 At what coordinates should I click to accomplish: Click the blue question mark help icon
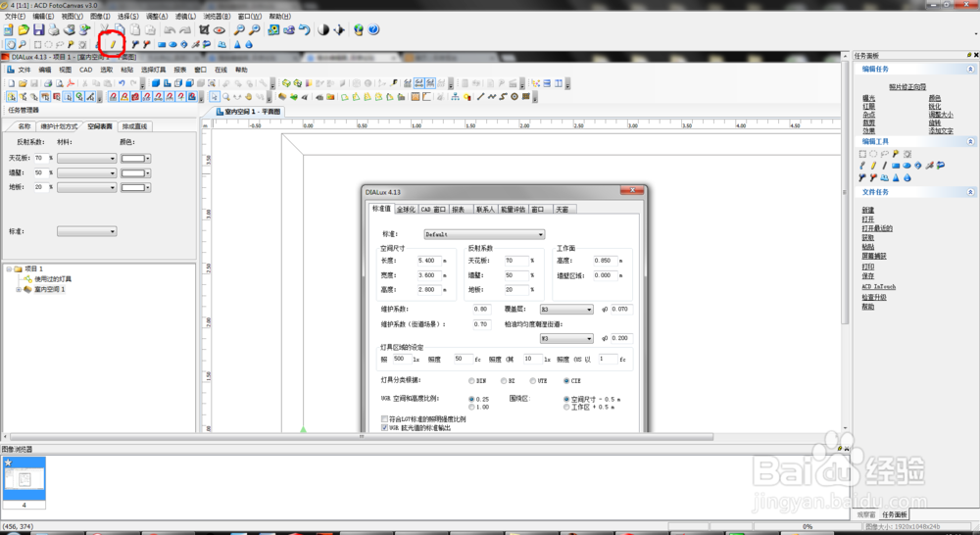(373, 30)
